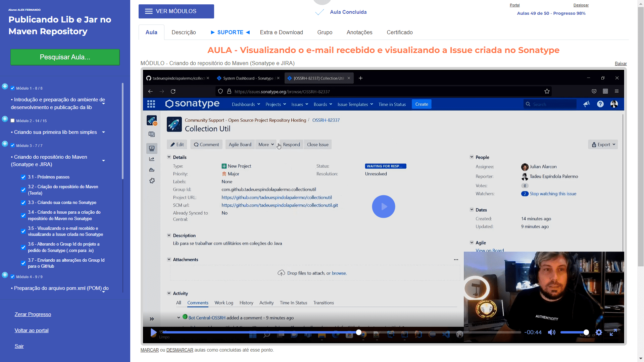Open the Extra e Download tab
The image size is (644, 362).
[281, 32]
